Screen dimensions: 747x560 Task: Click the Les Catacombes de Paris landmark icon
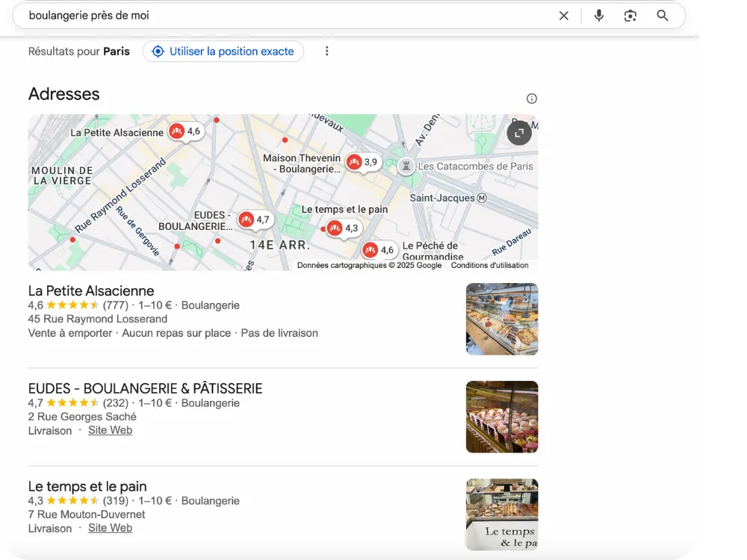[x=406, y=167]
